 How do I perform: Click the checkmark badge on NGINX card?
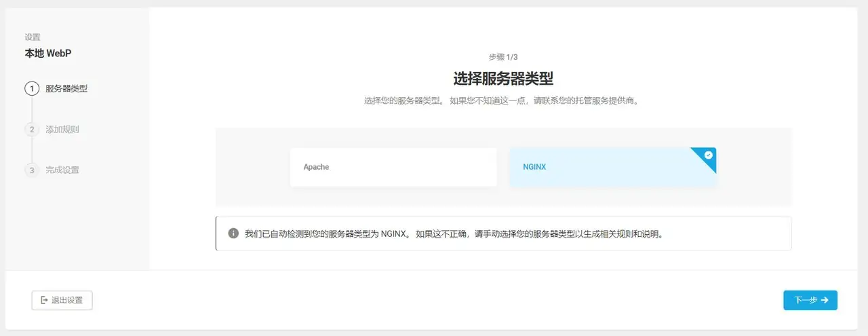[708, 155]
